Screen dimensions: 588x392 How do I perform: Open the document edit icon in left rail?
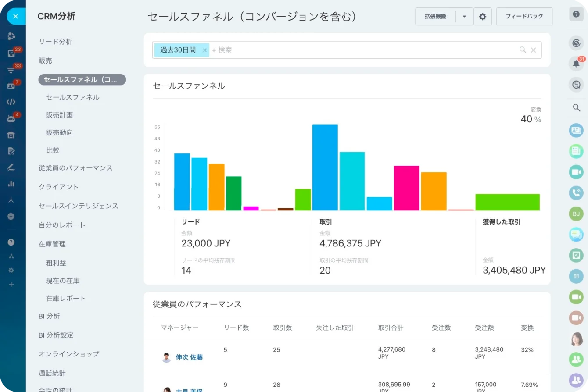click(11, 151)
